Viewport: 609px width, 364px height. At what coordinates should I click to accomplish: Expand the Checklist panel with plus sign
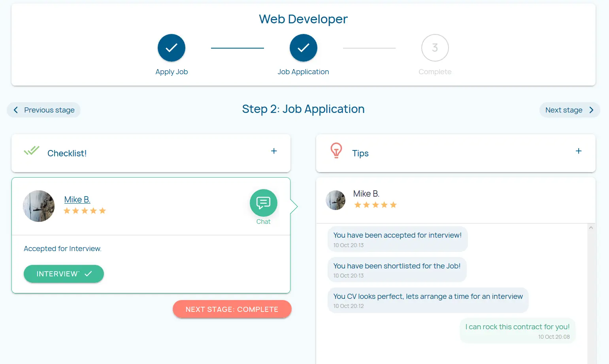coord(274,151)
